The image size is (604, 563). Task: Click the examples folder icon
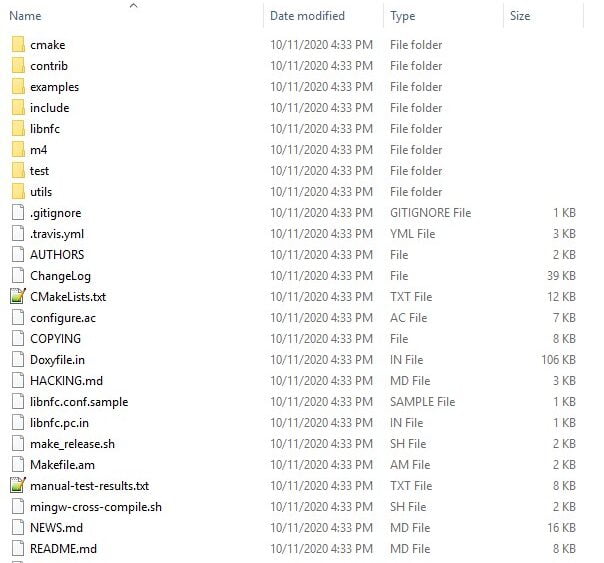(18, 87)
